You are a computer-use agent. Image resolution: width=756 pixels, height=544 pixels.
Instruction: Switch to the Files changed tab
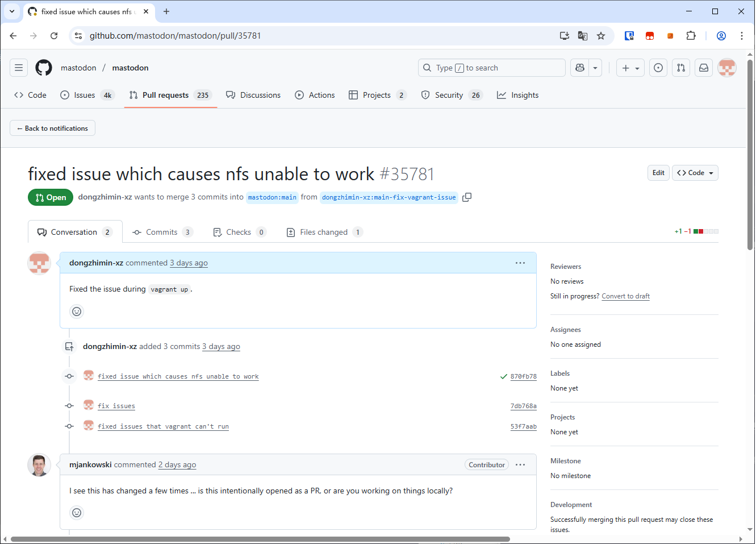324,232
